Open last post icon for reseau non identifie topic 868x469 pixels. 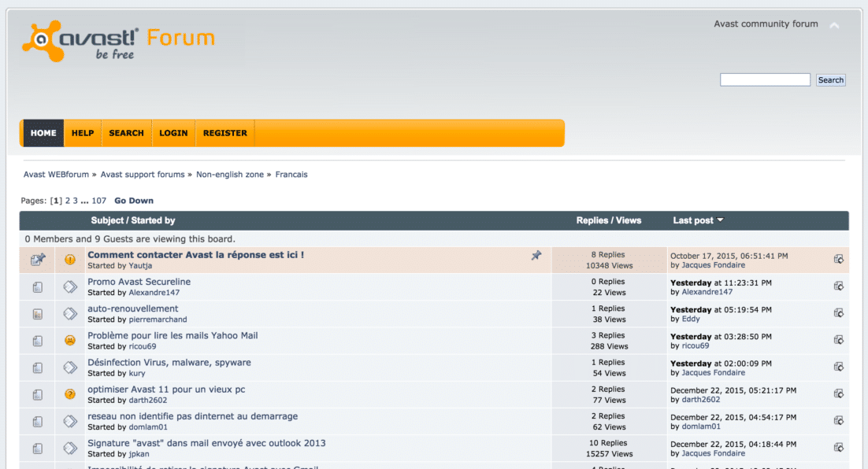(839, 420)
